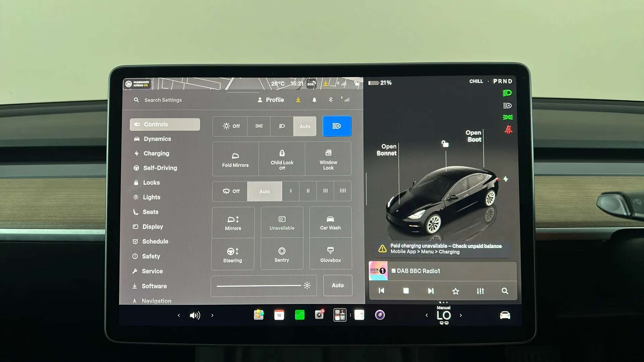Tap the Unavailable dashcam tile
This screenshot has width=644, height=362.
(282, 223)
